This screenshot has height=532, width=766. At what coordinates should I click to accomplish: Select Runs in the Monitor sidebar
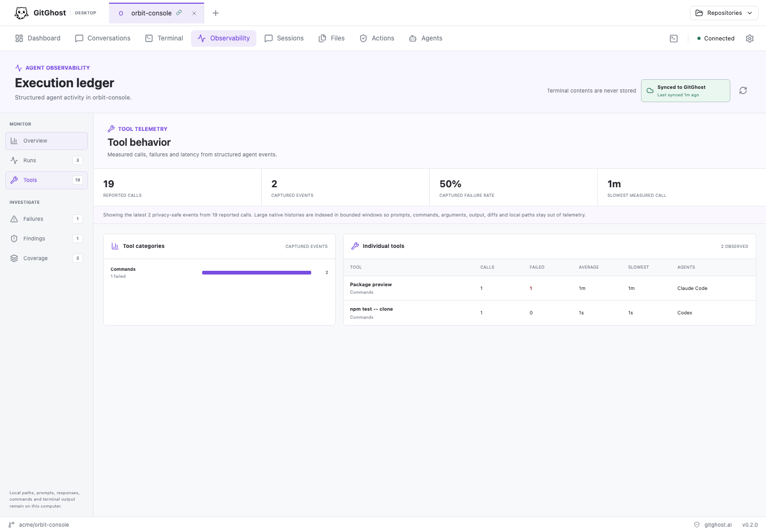coord(46,160)
